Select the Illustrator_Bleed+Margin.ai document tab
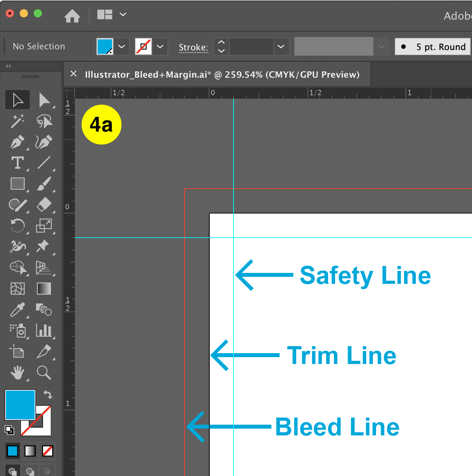 (x=216, y=74)
